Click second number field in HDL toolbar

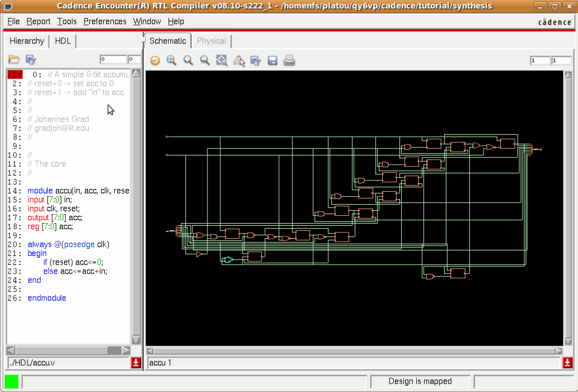(x=134, y=59)
